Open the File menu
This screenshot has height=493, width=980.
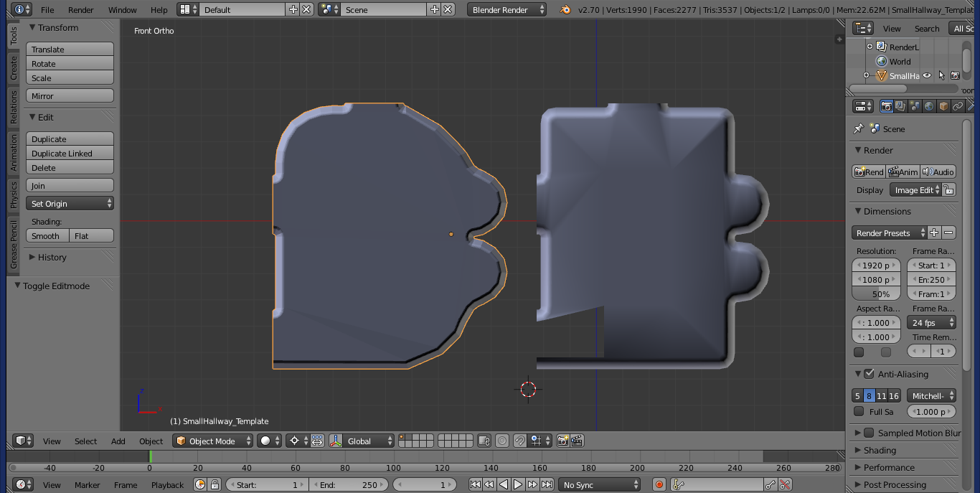pyautogui.click(x=47, y=10)
